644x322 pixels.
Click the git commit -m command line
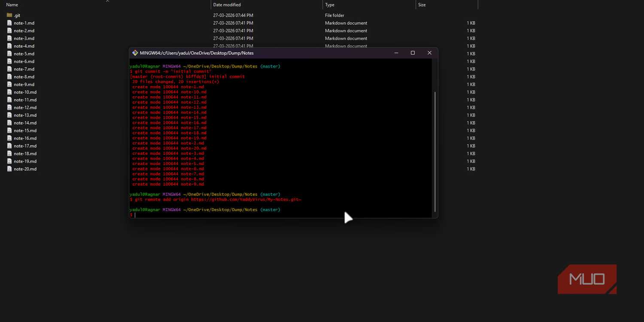pos(170,71)
